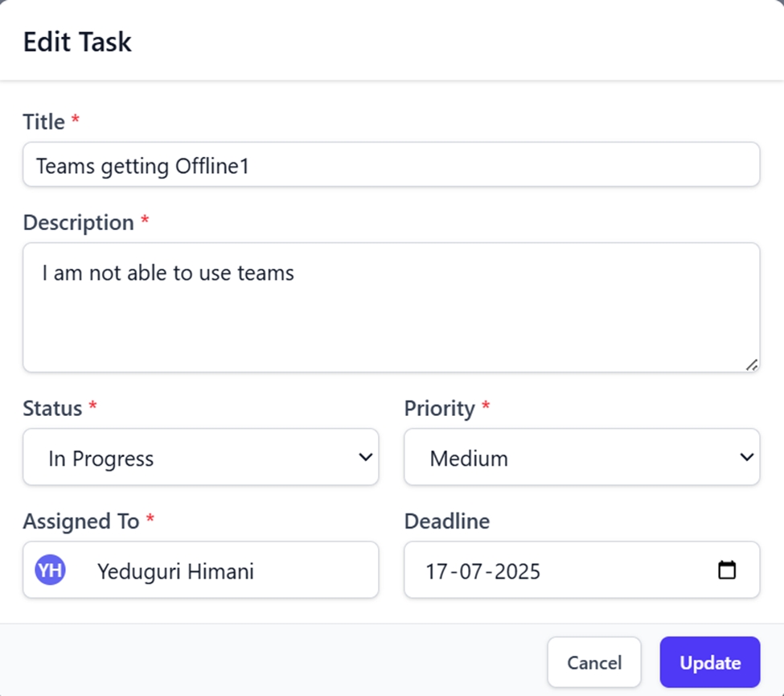Click the Title field label
This screenshot has width=784, height=696.
[43, 121]
